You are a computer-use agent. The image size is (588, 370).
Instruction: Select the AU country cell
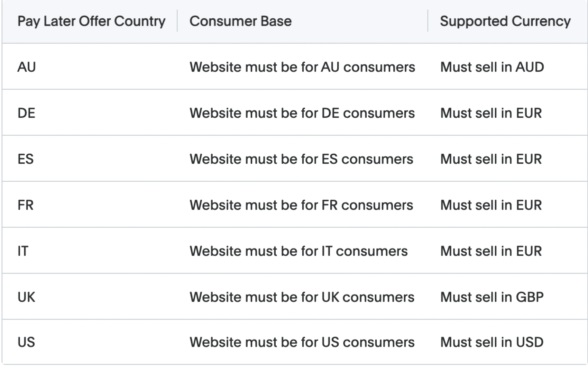coord(27,67)
